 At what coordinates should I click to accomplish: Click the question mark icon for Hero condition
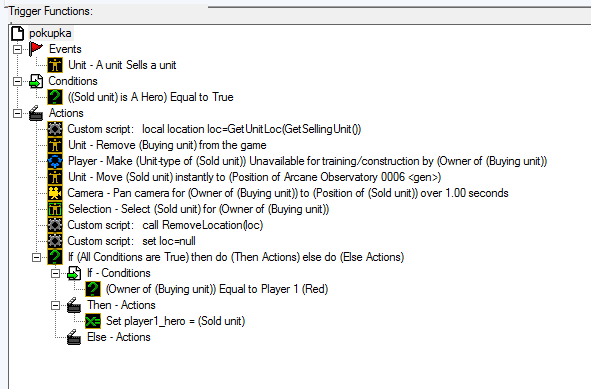pyautogui.click(x=55, y=97)
